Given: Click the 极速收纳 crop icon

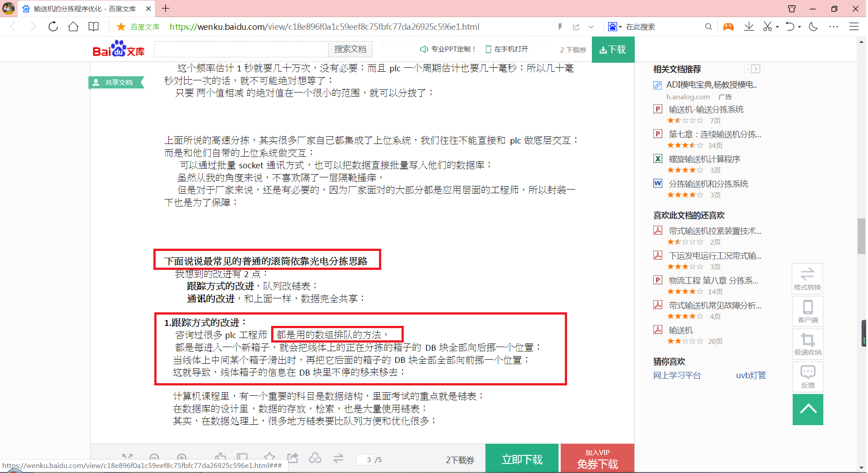Looking at the screenshot, I should pyautogui.click(x=808, y=344).
